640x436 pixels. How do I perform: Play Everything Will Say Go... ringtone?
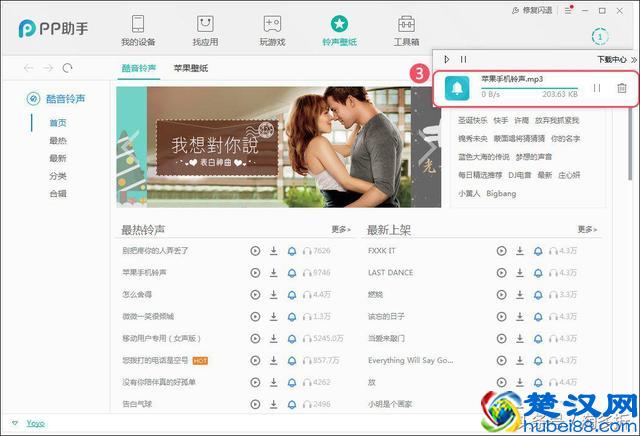pos(501,360)
